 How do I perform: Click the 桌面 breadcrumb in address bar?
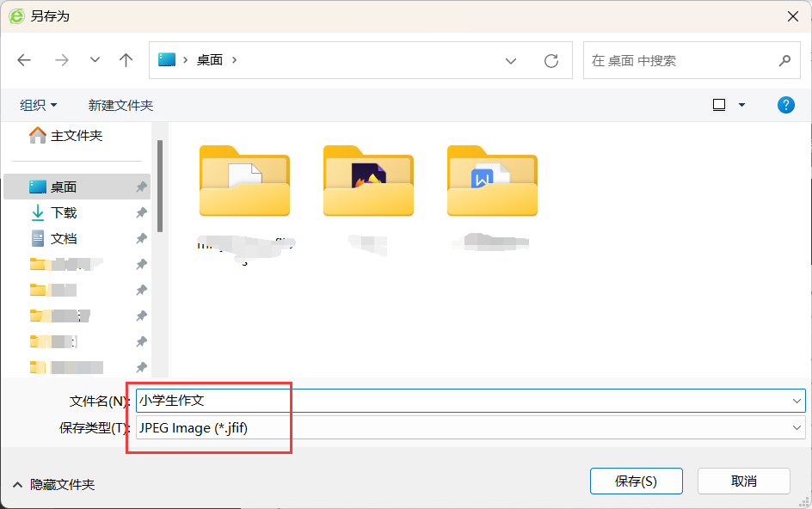(210, 60)
